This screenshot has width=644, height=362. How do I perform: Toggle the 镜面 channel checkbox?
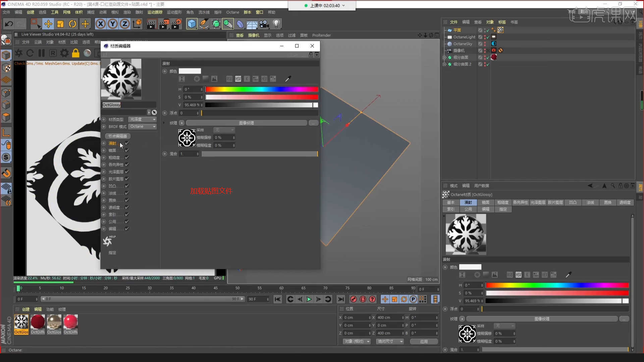point(127,150)
